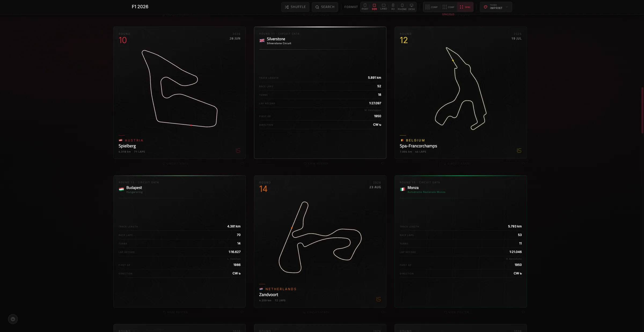
Task: Click Budapest lap record 1:16.627
Action: [235, 252]
